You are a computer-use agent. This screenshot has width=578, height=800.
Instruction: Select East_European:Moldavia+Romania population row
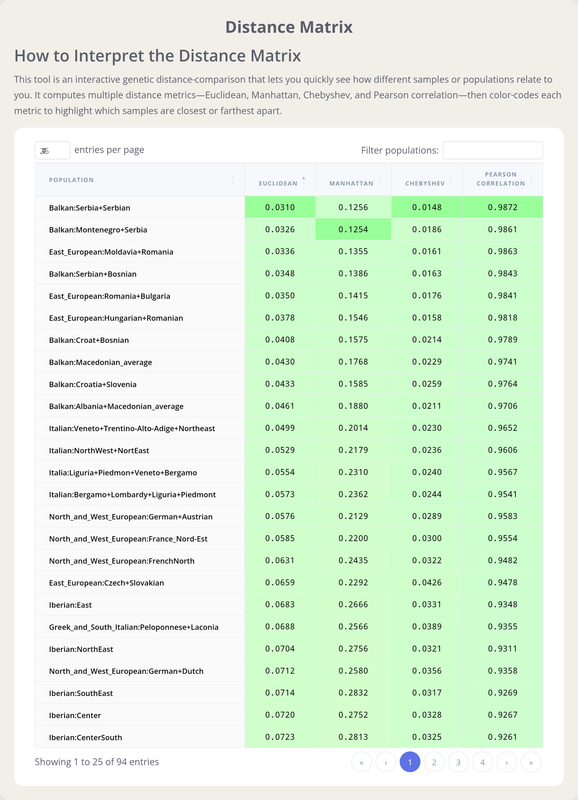pyautogui.click(x=289, y=252)
